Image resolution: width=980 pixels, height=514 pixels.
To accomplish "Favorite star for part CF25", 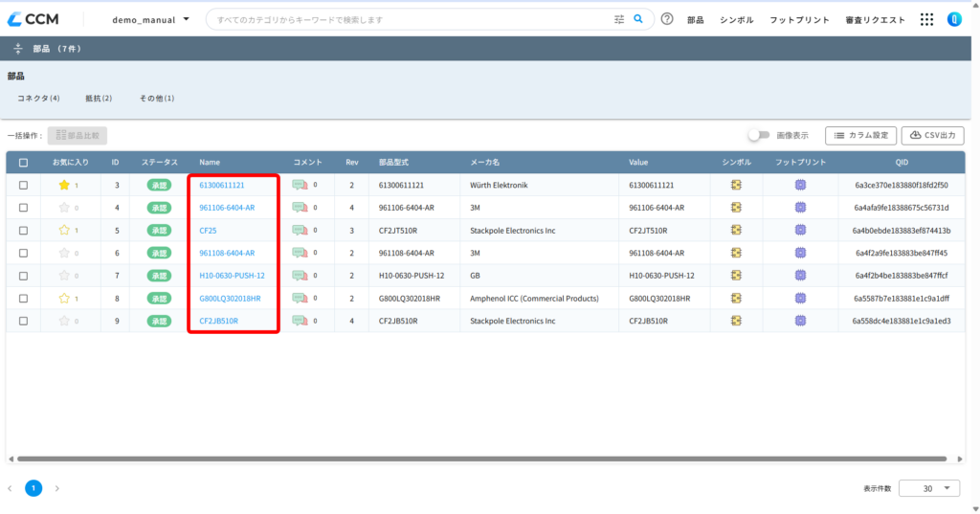I will [x=64, y=230].
